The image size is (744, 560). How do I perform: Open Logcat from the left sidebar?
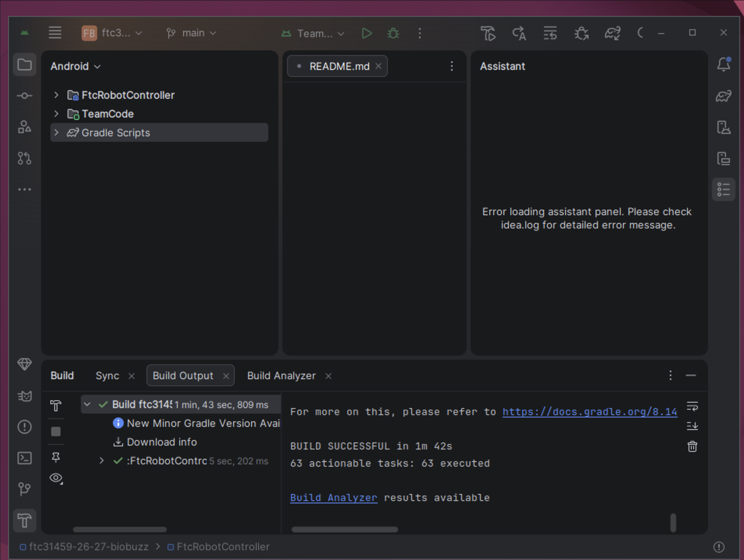point(24,396)
